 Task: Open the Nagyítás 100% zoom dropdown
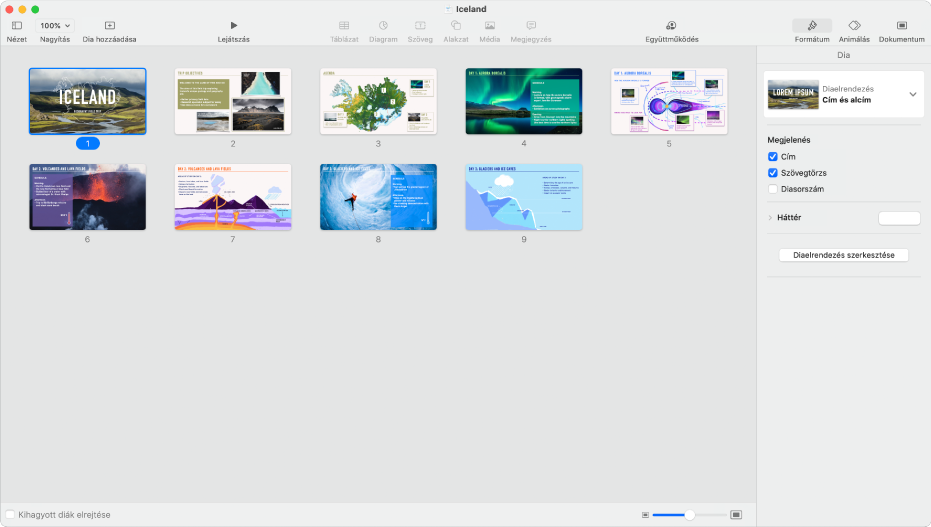[x=55, y=26]
